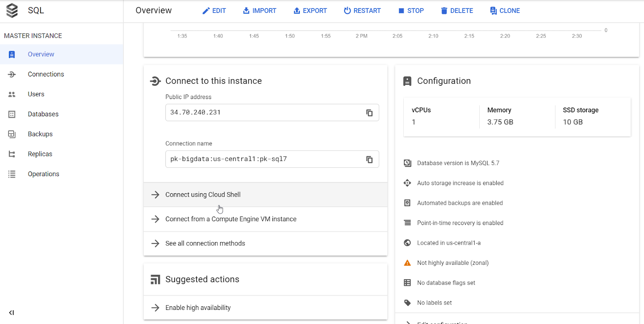Click the CLONE button
Screen dimensions: 644x324
click(505, 11)
